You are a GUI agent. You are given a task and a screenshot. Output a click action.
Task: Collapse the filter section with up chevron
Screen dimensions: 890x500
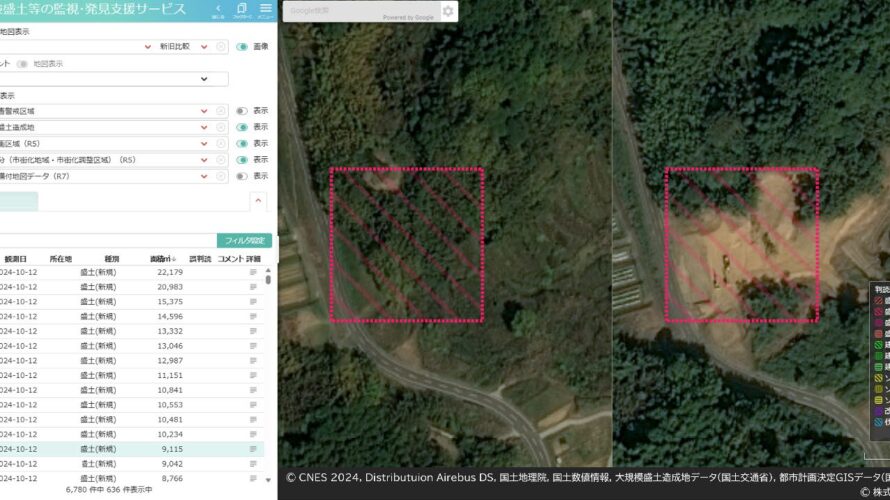pos(258,201)
